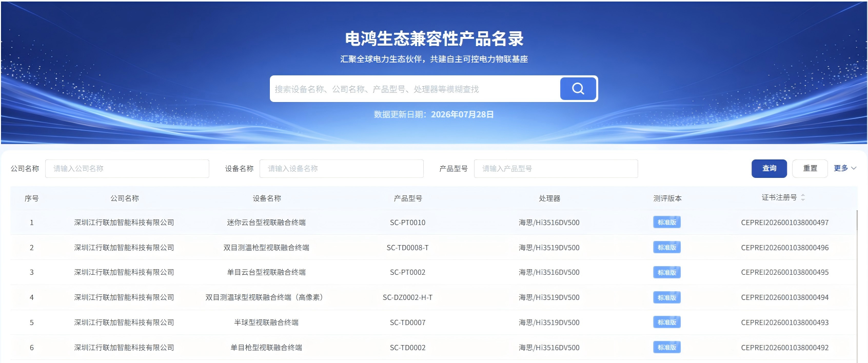
Task: Click model SC-TD0008-T cell
Action: click(408, 248)
